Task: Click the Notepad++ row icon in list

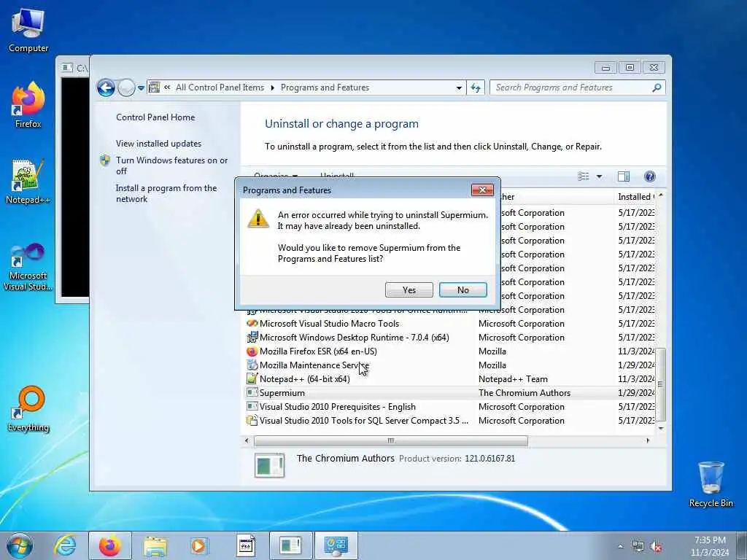Action: pos(252,379)
